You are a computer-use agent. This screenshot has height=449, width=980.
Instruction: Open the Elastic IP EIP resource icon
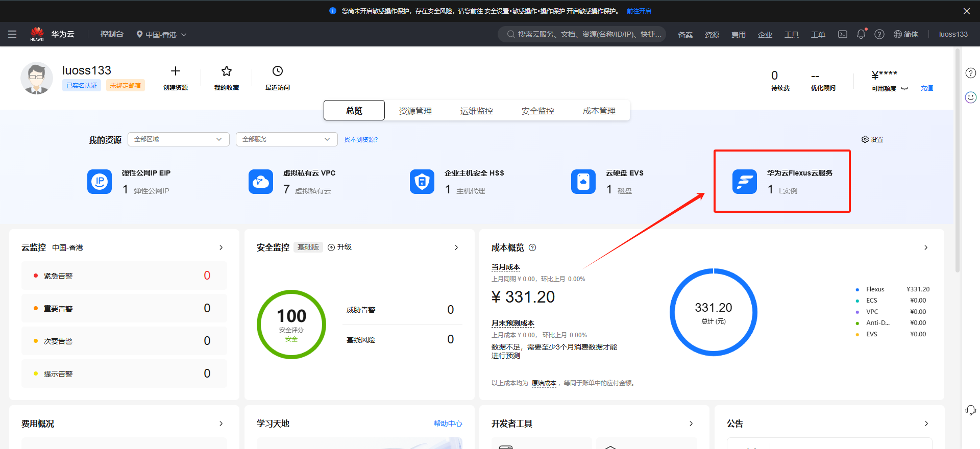click(x=100, y=182)
